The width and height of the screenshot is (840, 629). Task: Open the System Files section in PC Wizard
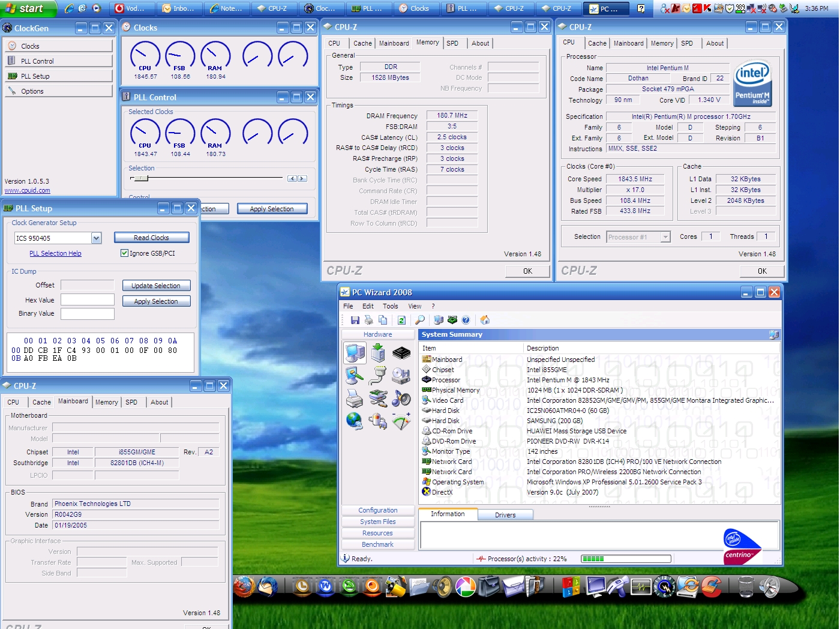(x=378, y=522)
